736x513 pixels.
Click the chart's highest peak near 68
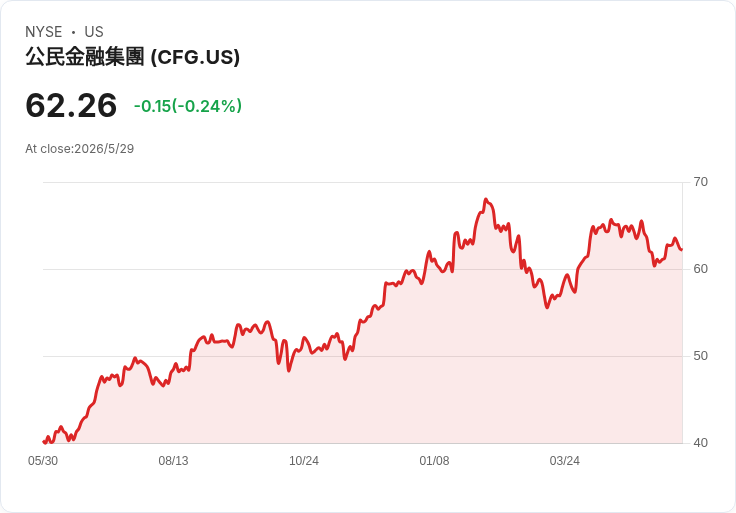[x=486, y=199]
